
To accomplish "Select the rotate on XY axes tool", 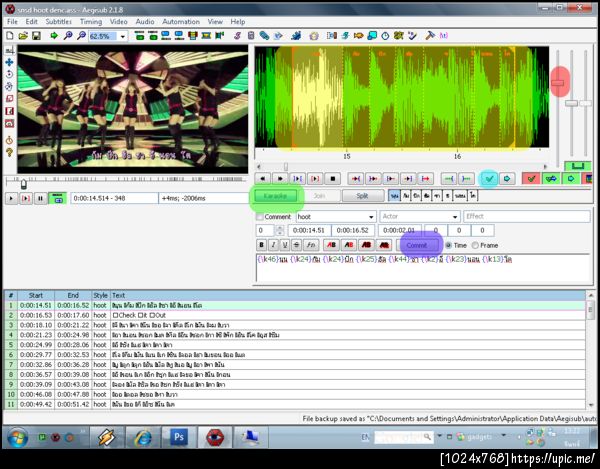I will (x=9, y=86).
